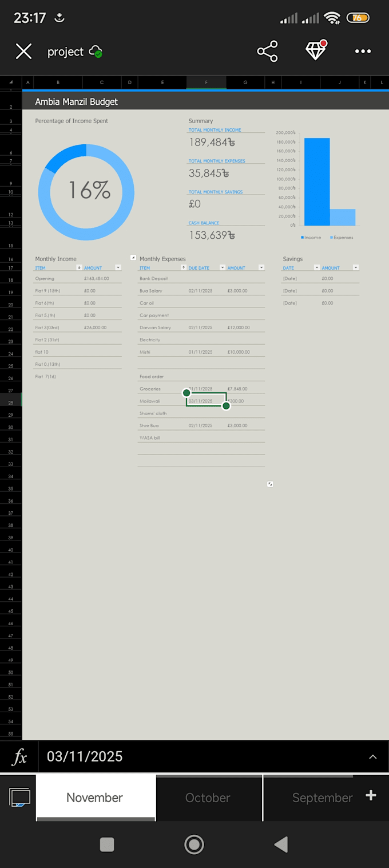Select the Flat 3(03rd) item cell
389x868 pixels.
click(58, 328)
